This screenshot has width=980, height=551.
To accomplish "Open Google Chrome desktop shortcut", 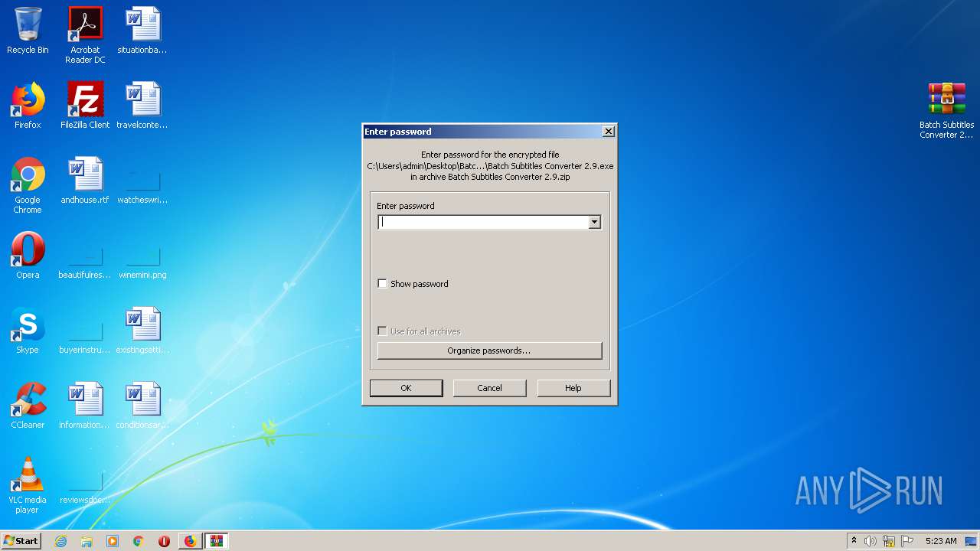I will (28, 185).
